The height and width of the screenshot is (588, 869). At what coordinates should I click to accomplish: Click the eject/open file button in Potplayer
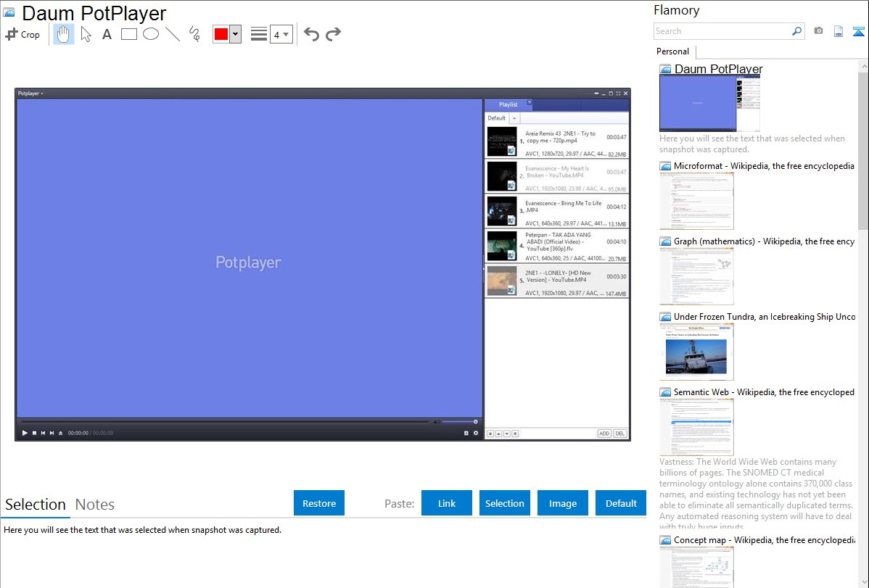coord(60,433)
